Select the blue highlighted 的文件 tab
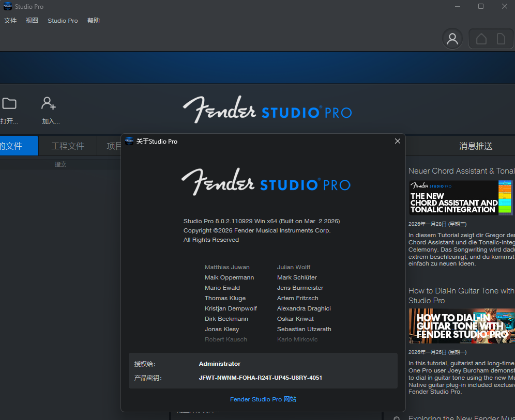 tap(19, 146)
